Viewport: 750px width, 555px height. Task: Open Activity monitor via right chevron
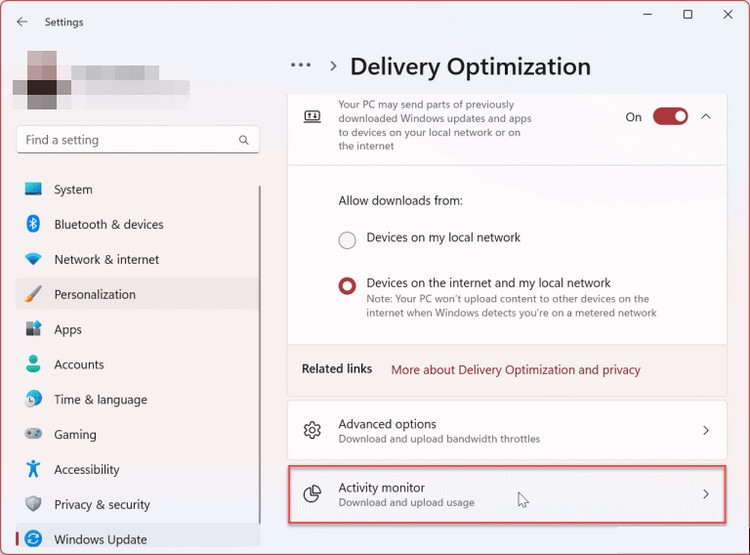tap(706, 494)
